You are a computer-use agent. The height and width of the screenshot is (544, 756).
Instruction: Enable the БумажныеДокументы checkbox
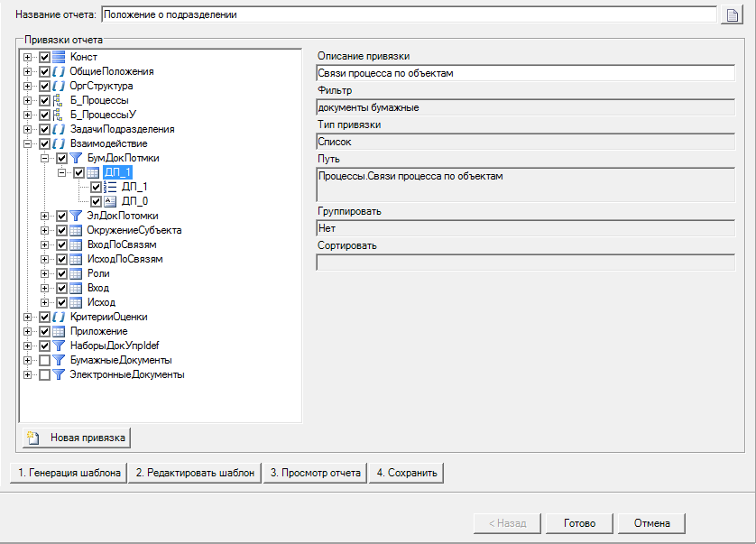click(x=44, y=360)
